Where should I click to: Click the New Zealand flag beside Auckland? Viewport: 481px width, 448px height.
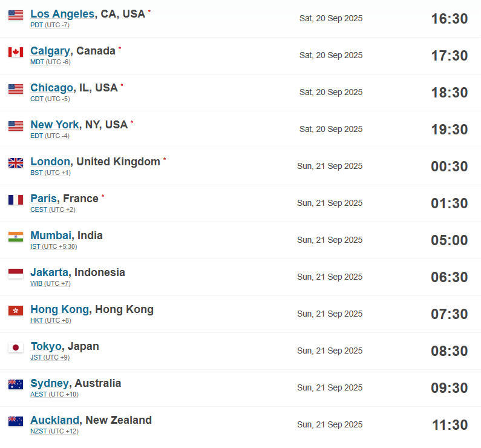pyautogui.click(x=16, y=421)
